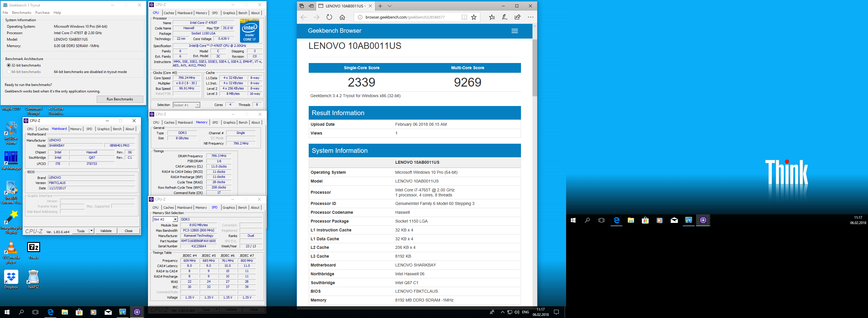Open the Microsoft Store on left taskbar
Image resolution: width=868 pixels, height=318 pixels.
point(79,312)
